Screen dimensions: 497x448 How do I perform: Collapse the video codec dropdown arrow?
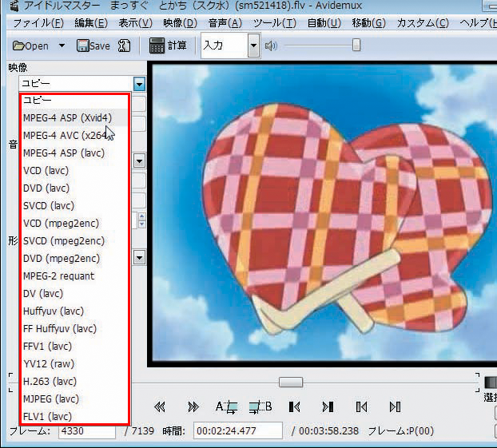(x=139, y=84)
